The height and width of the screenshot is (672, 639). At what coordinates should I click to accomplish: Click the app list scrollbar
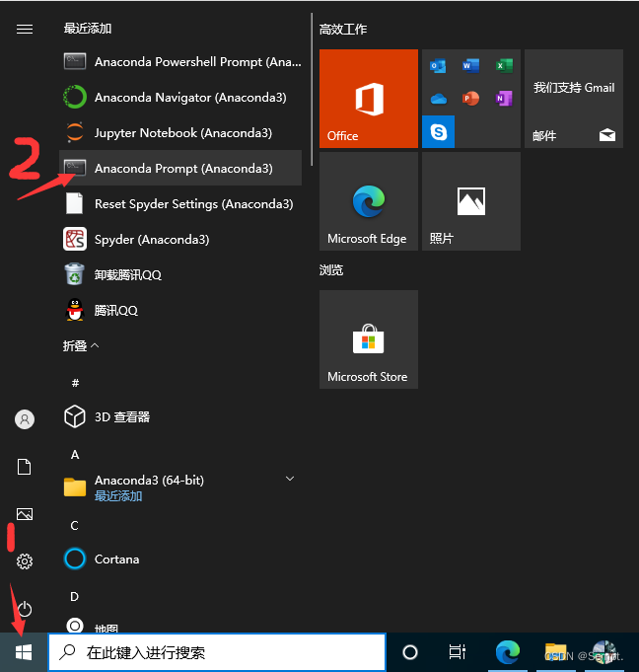click(x=312, y=90)
